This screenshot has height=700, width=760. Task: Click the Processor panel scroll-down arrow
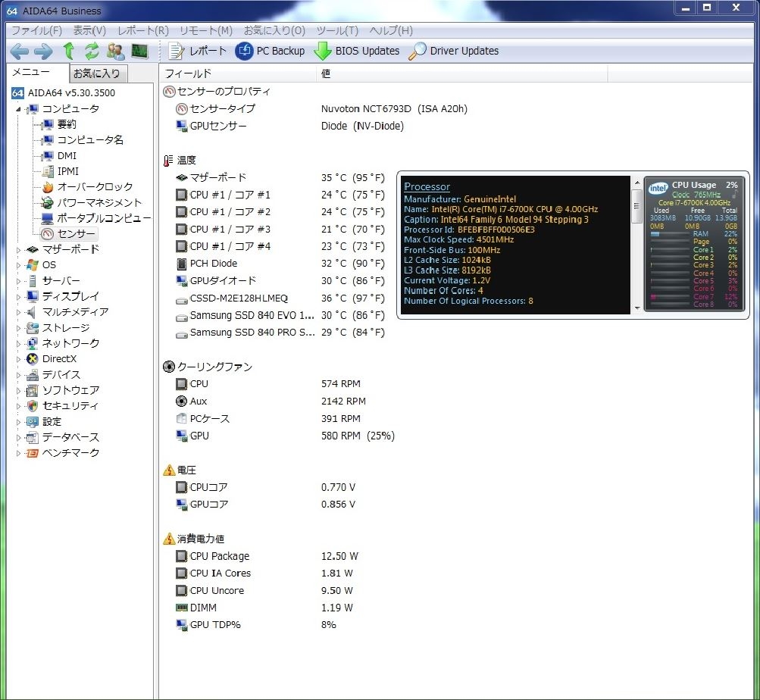point(636,308)
